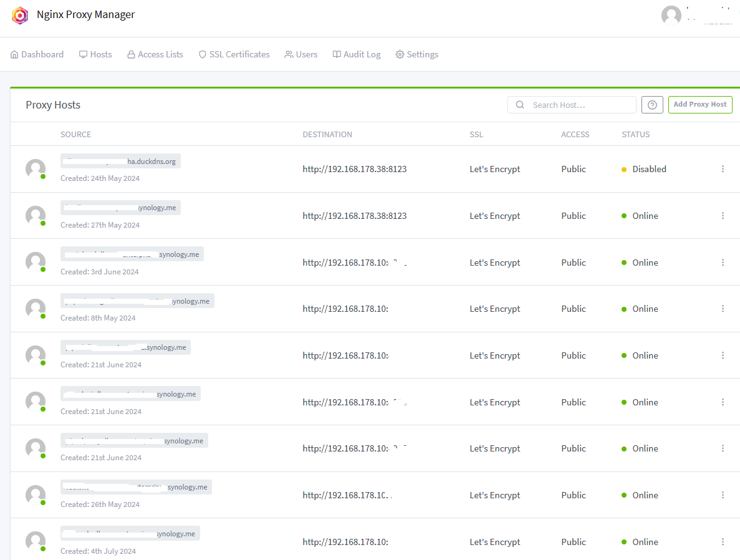Open the user profile avatar at top right

(x=671, y=16)
